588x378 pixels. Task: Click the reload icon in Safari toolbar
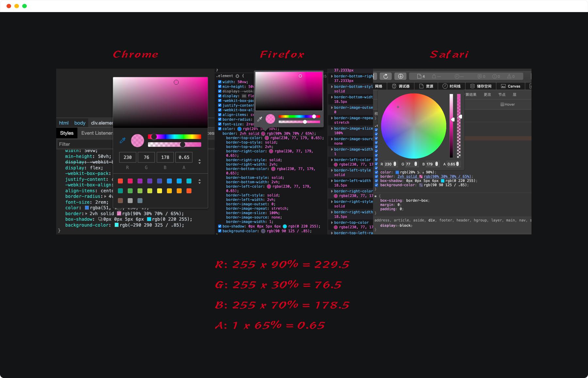(385, 76)
